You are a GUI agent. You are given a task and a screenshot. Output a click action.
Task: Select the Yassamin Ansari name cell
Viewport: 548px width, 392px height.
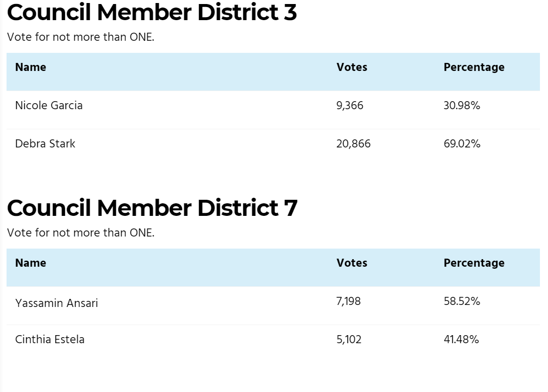56,303
